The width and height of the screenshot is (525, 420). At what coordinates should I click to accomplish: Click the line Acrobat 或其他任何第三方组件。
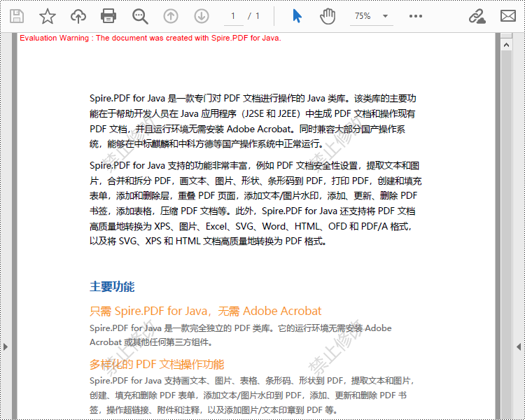(x=151, y=342)
